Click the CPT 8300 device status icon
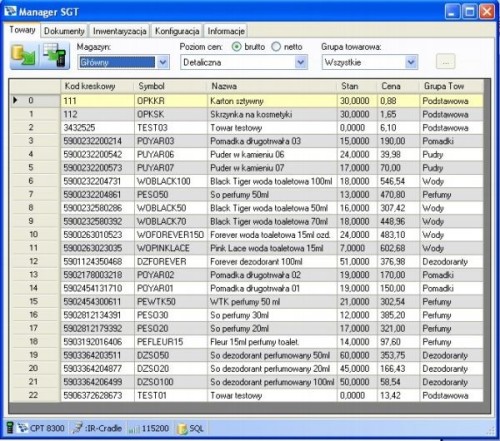 click(23, 428)
